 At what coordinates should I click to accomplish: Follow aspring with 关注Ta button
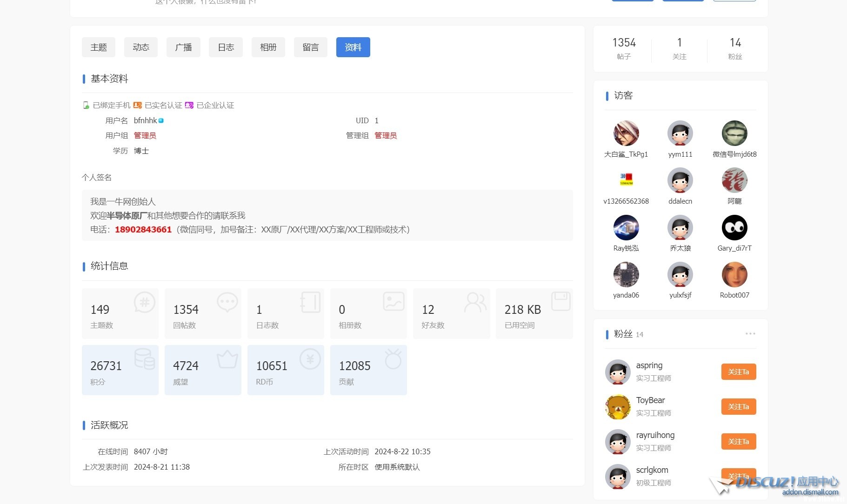point(738,372)
